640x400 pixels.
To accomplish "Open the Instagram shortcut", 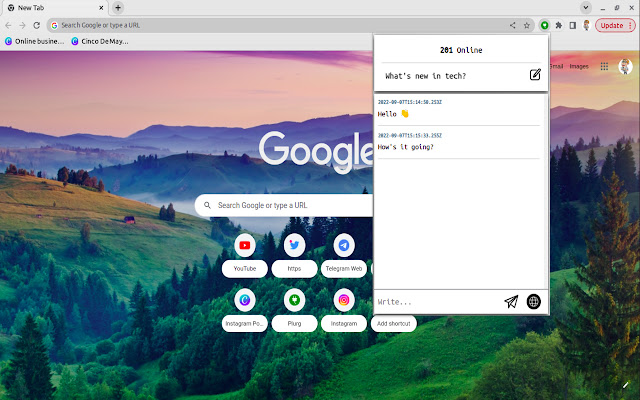I will click(344, 311).
